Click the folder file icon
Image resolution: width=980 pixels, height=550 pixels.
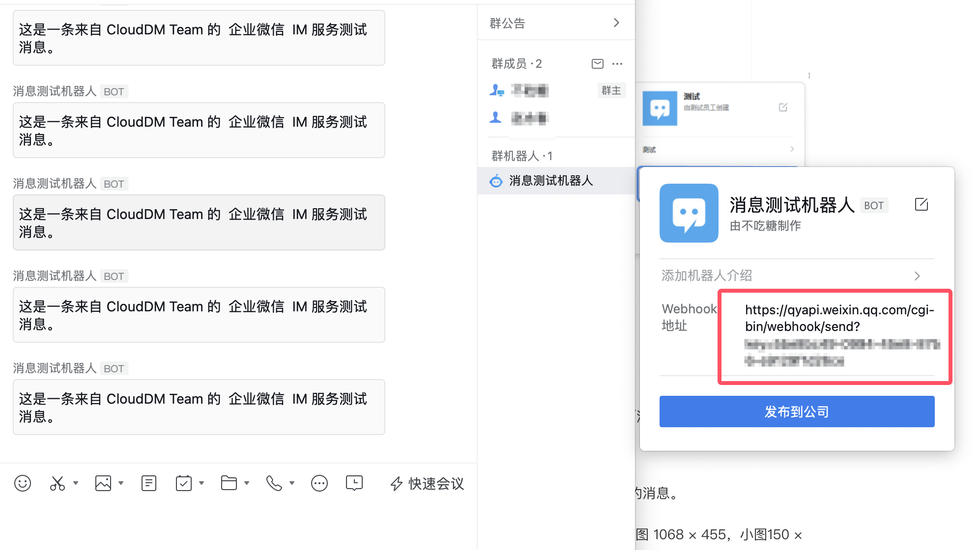229,483
